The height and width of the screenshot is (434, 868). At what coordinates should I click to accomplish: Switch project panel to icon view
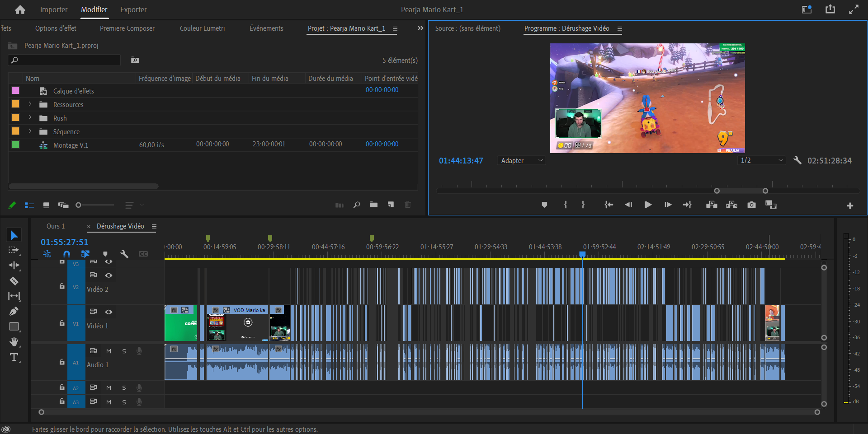coord(46,205)
